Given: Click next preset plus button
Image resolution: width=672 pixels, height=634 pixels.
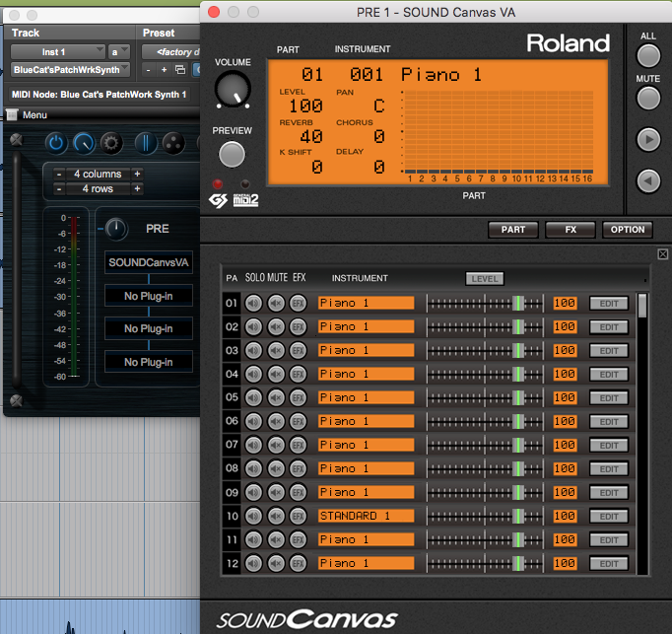Looking at the screenshot, I should [x=165, y=69].
